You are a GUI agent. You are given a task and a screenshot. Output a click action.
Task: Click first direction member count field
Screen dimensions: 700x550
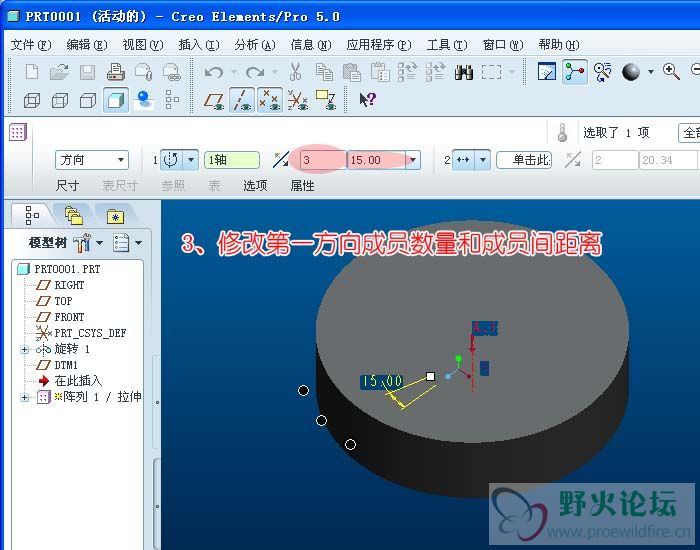323,160
